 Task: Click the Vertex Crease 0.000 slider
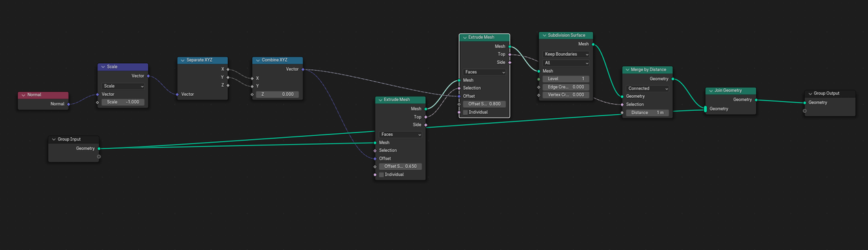point(566,95)
